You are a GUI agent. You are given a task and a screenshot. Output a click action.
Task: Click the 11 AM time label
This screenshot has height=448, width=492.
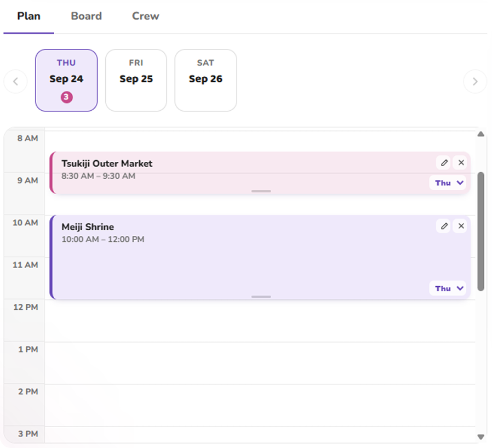tap(25, 265)
